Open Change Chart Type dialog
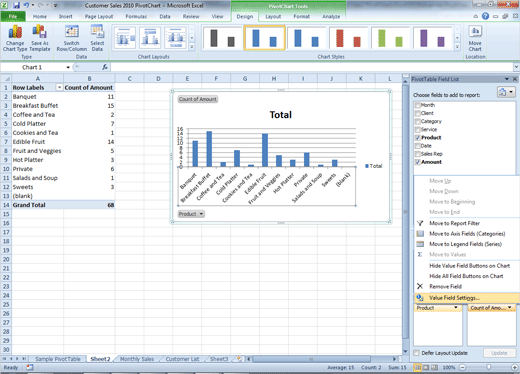520x374 pixels. pyautogui.click(x=15, y=38)
